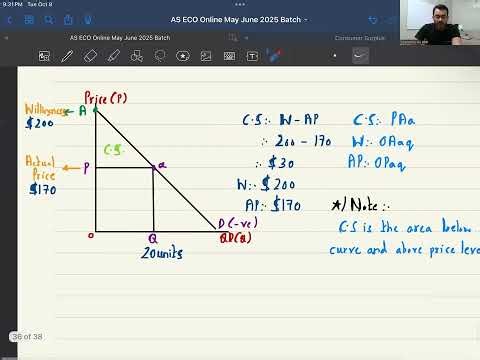The height and width of the screenshot is (360, 480).
Task: Open the document search tool
Action: pyautogui.click(x=49, y=20)
